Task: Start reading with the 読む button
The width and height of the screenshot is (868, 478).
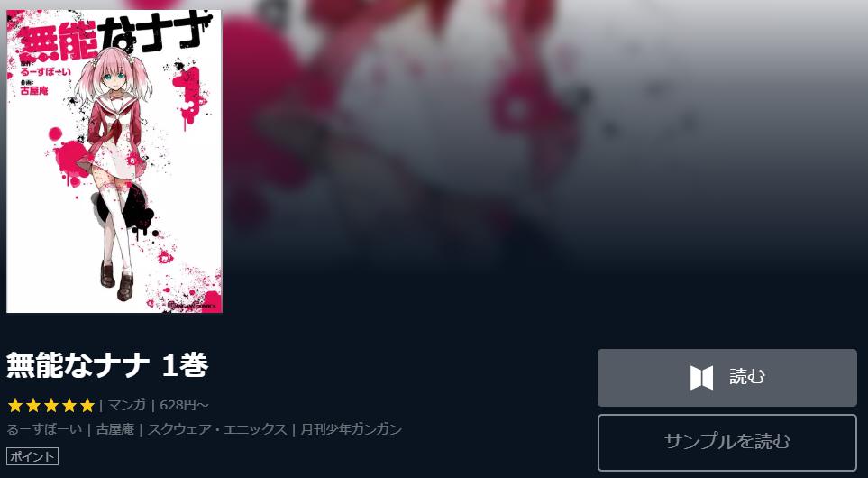Action: (726, 378)
